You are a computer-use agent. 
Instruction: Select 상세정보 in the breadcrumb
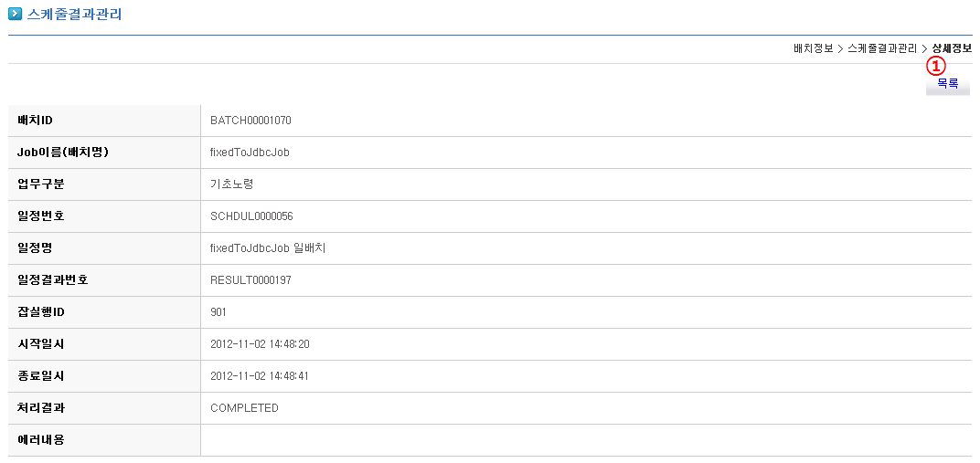pyautogui.click(x=952, y=48)
